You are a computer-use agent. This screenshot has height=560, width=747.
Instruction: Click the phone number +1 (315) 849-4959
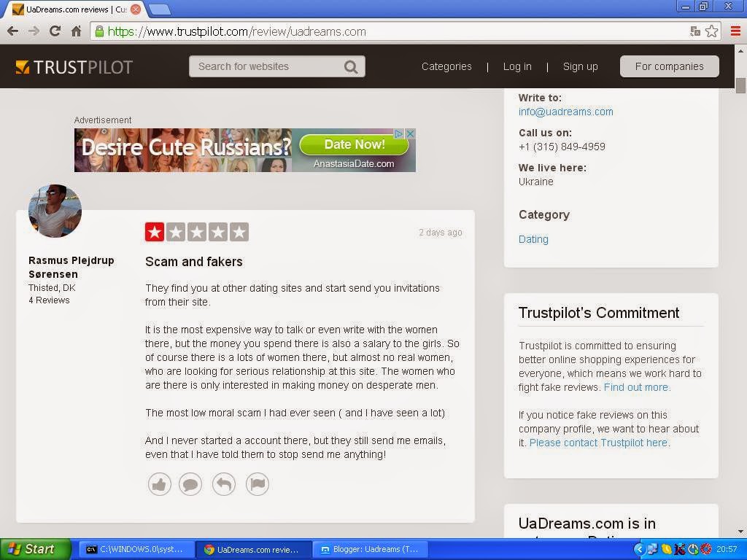coord(562,147)
